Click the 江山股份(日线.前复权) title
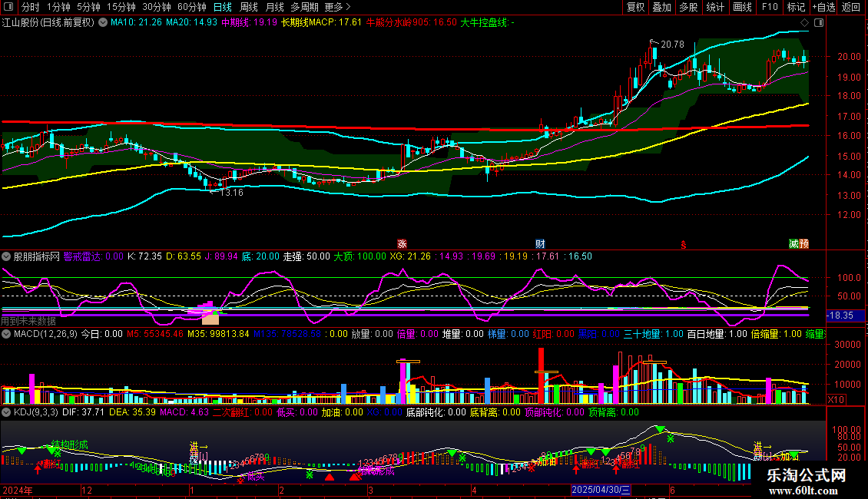Image resolution: width=868 pixels, height=499 pixels. [48, 23]
